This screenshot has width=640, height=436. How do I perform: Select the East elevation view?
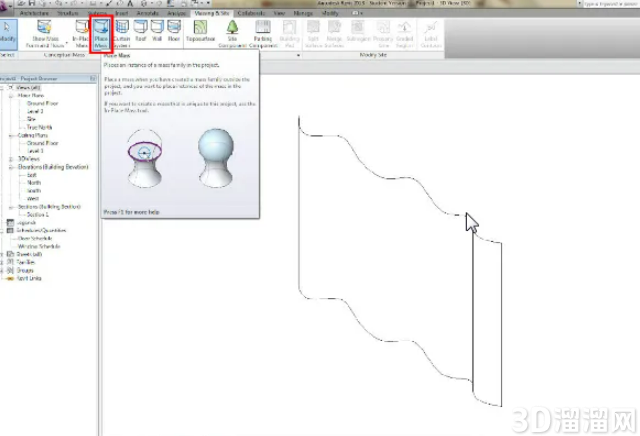pos(32,175)
